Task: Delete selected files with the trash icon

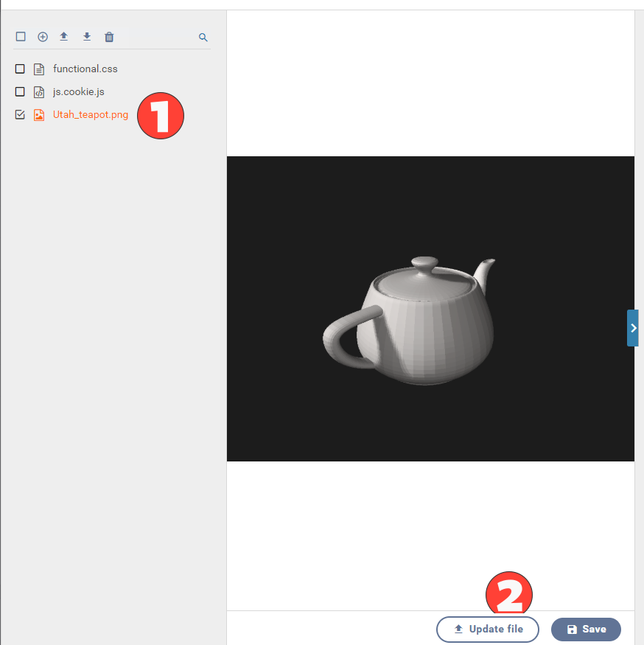Action: click(109, 37)
